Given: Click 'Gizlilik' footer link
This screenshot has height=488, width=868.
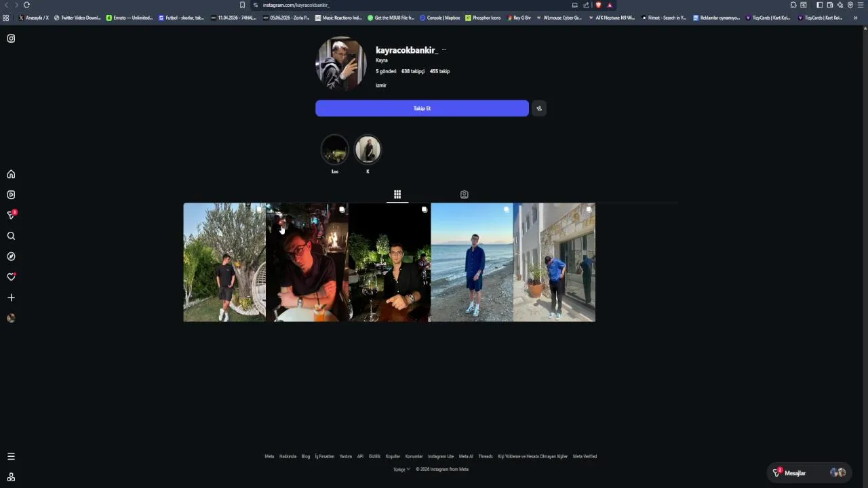Looking at the screenshot, I should pyautogui.click(x=374, y=456).
